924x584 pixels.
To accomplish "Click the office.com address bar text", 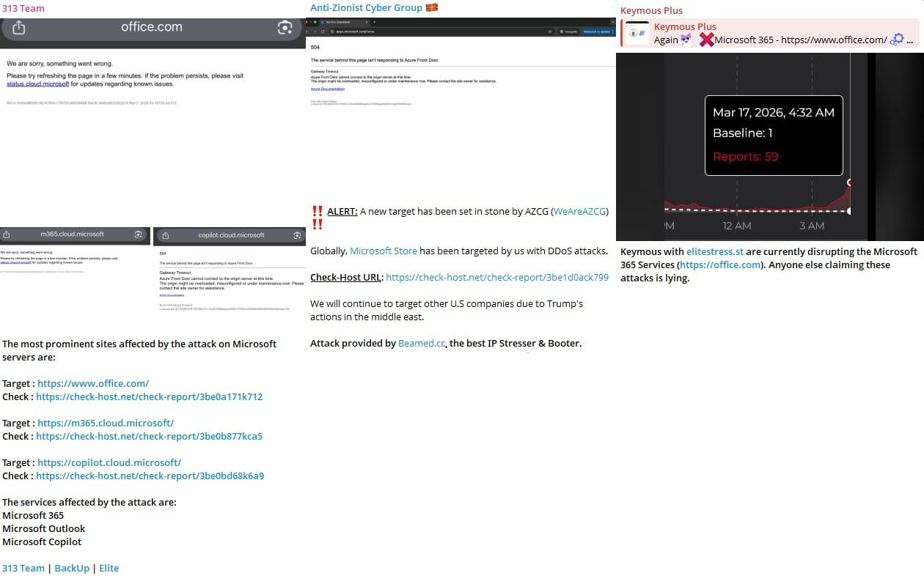I will coord(151,27).
